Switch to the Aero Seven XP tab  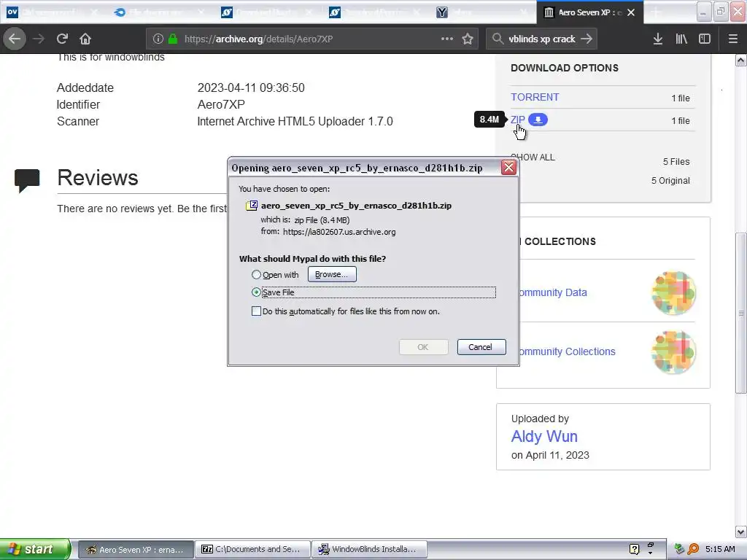pyautogui.click(x=590, y=12)
